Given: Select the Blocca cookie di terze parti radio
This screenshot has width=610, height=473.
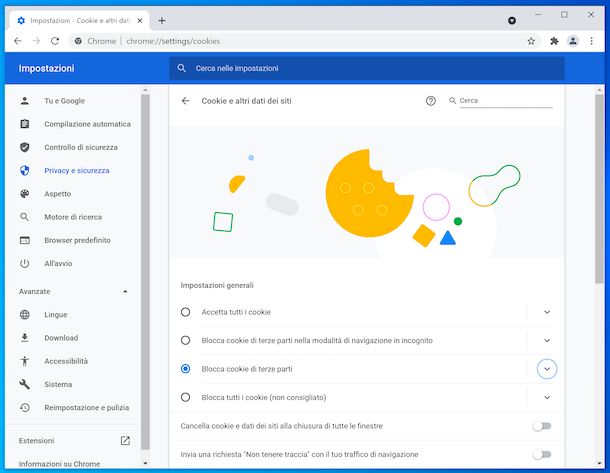Looking at the screenshot, I should click(186, 369).
